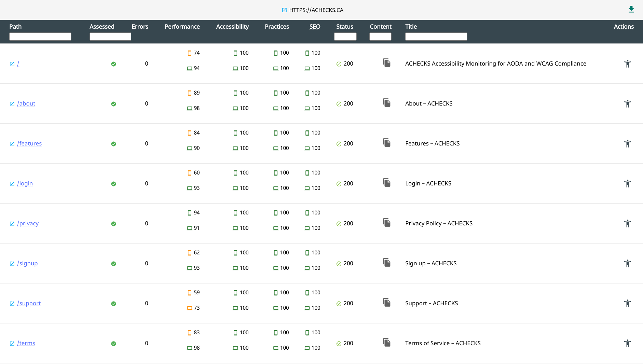The width and height of the screenshot is (643, 364).
Task: Click external link icon beside /terms
Action: point(12,344)
